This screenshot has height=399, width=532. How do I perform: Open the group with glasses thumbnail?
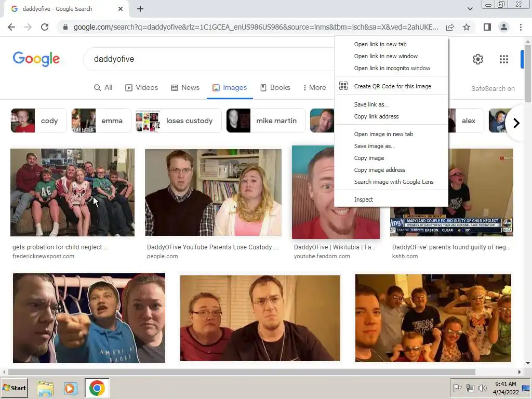433,318
